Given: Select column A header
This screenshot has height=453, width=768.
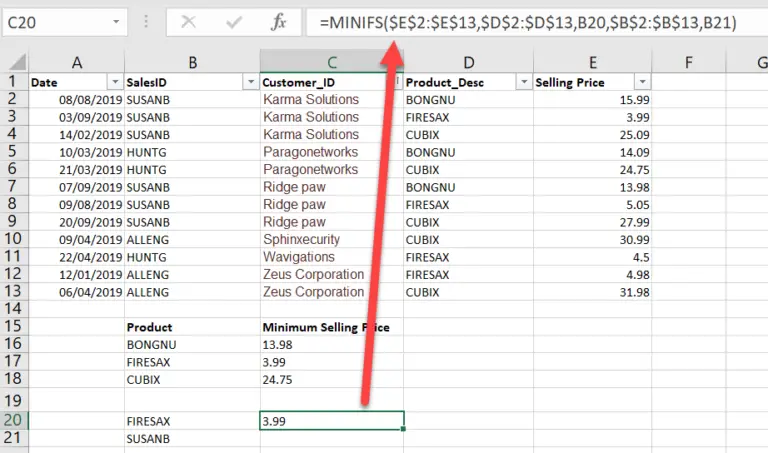Looking at the screenshot, I should (76, 62).
